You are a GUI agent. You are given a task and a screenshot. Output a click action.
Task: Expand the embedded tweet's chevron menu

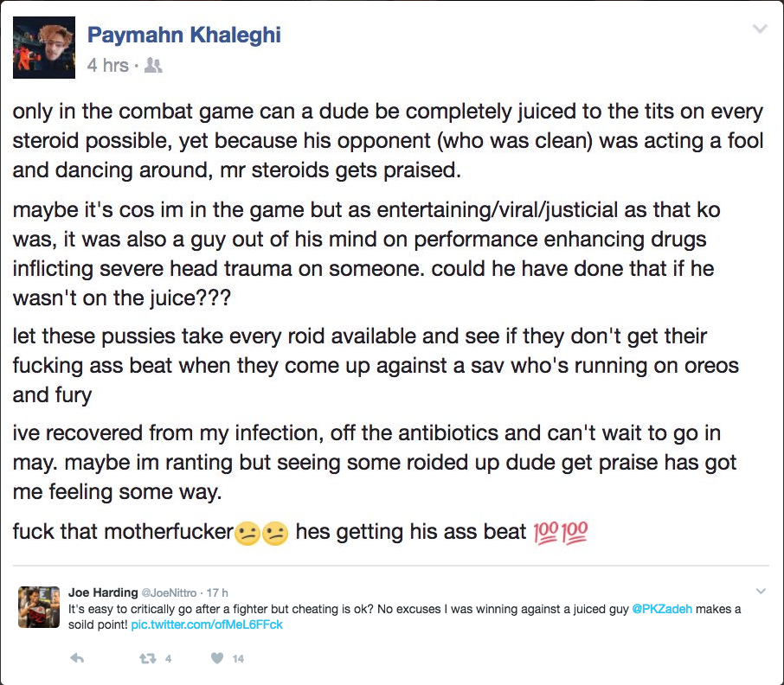(761, 592)
